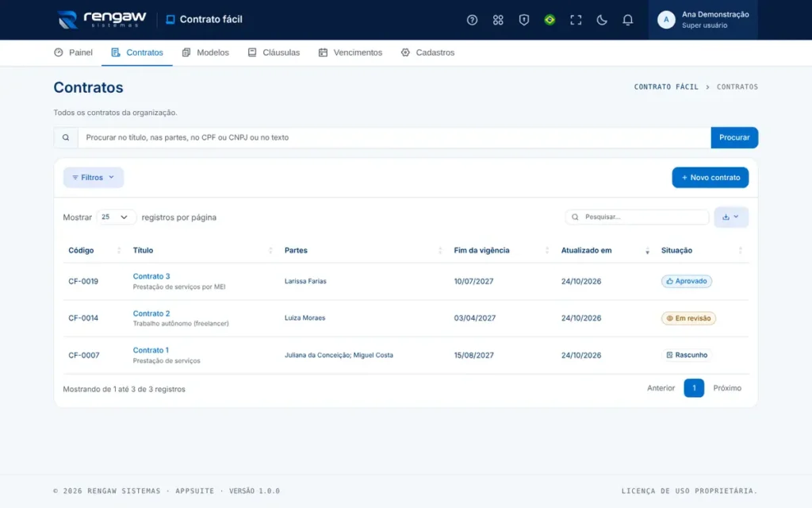
Task: Click the Próximo pagination button
Action: (x=727, y=388)
